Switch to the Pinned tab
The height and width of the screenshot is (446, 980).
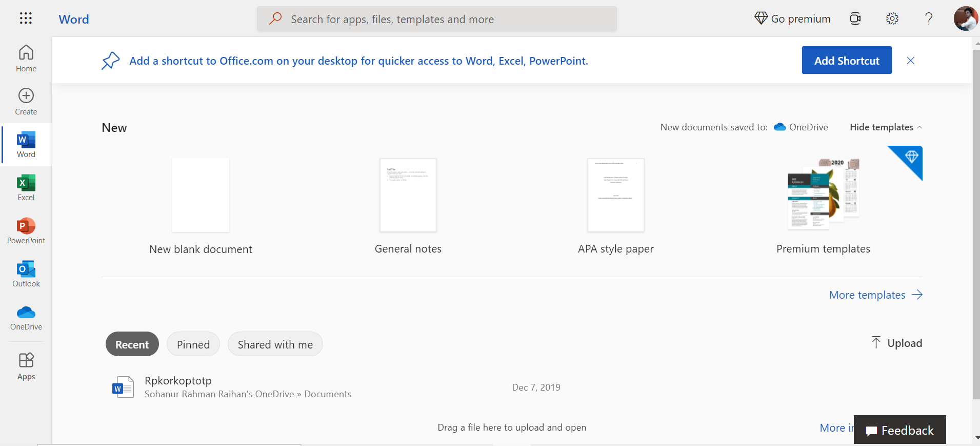pyautogui.click(x=193, y=344)
